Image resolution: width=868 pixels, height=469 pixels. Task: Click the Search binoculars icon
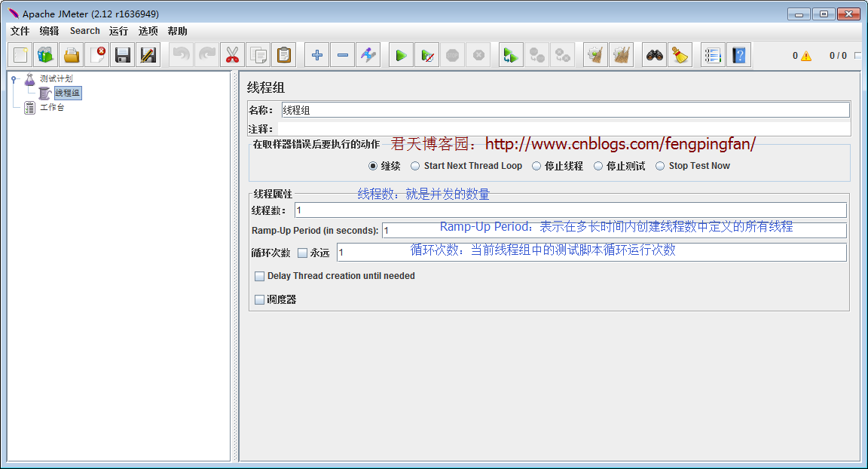[654, 55]
